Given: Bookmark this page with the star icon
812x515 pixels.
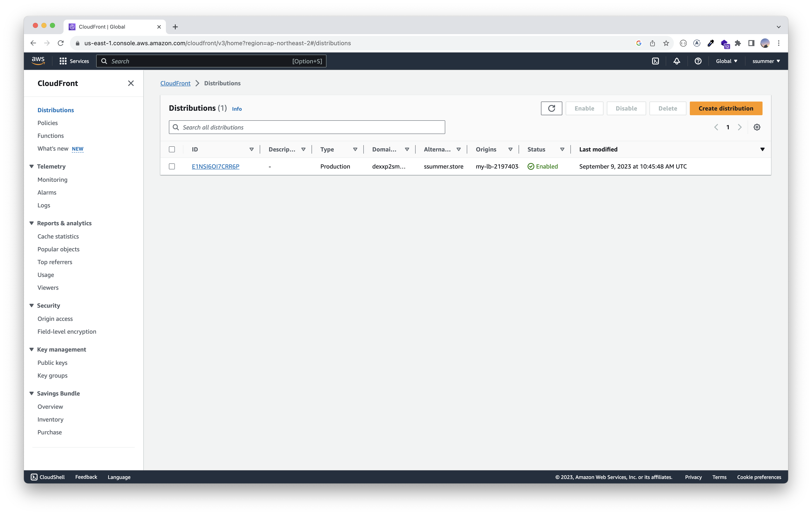Looking at the screenshot, I should 666,43.
